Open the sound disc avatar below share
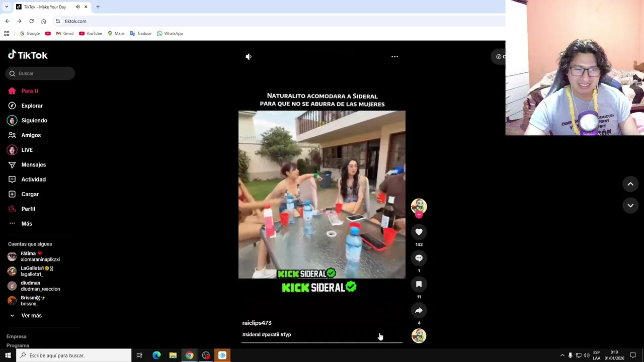644x362 pixels. coord(419,336)
